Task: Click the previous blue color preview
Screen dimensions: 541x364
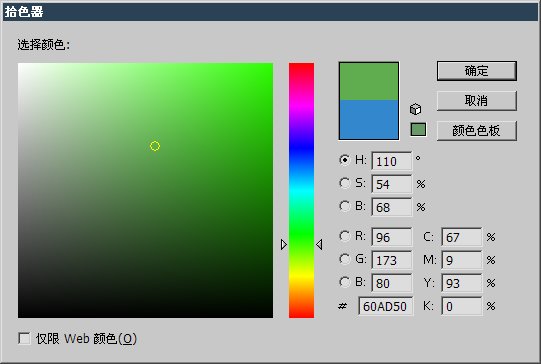Action: [369, 120]
